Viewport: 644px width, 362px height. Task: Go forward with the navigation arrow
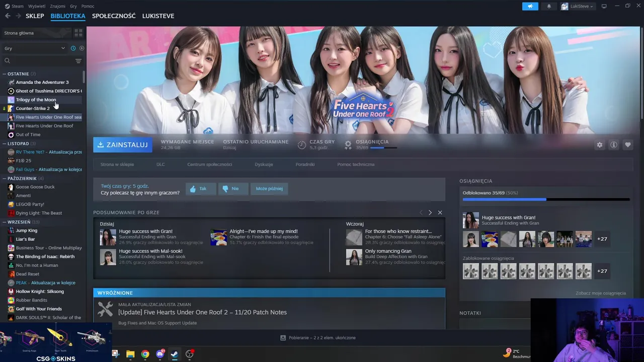coord(18,16)
